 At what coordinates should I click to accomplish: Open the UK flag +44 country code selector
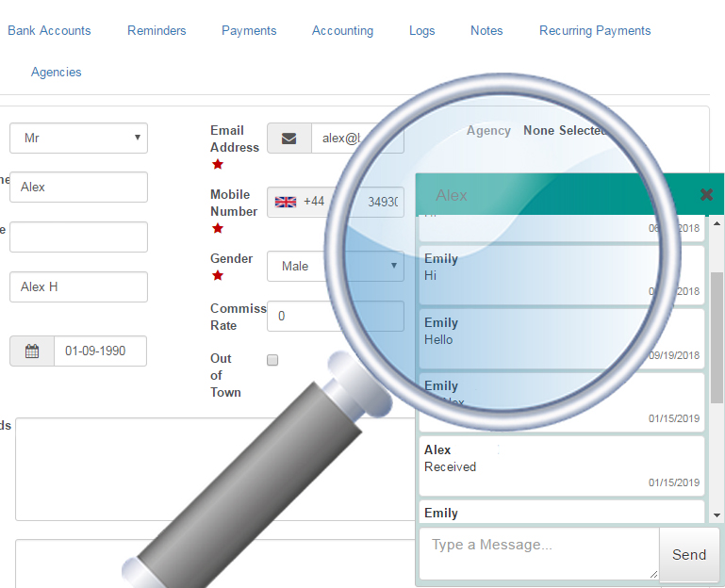tap(300, 202)
